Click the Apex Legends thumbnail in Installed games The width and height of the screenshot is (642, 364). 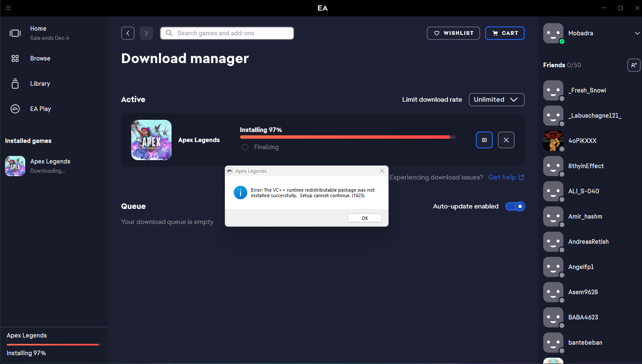(x=15, y=166)
